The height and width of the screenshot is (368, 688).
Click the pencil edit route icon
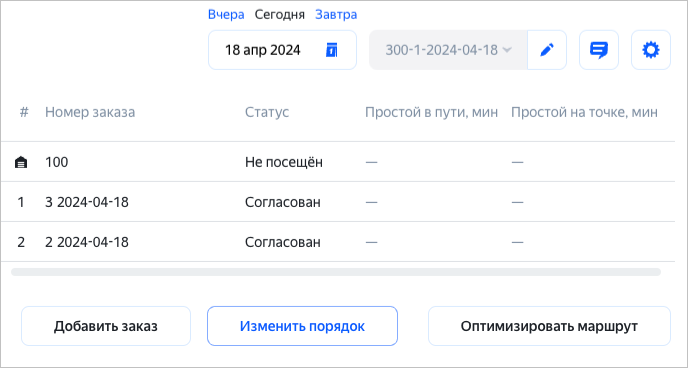click(x=547, y=50)
